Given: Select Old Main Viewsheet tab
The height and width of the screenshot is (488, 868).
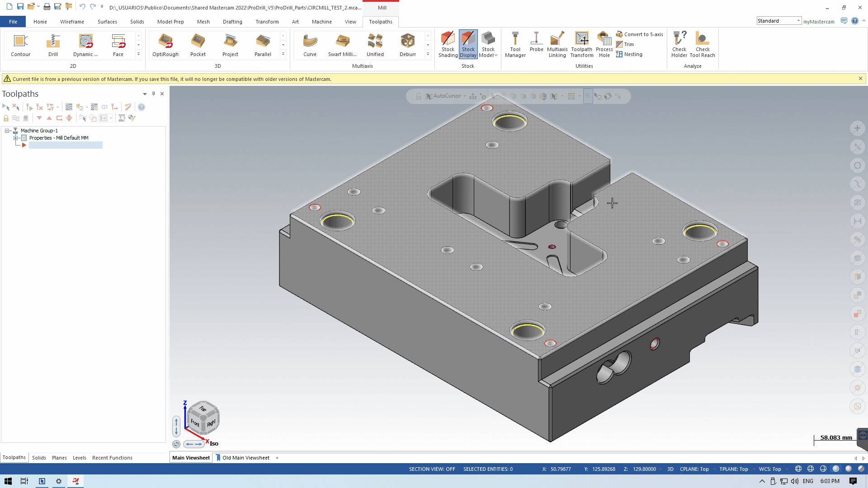Looking at the screenshot, I should (245, 458).
